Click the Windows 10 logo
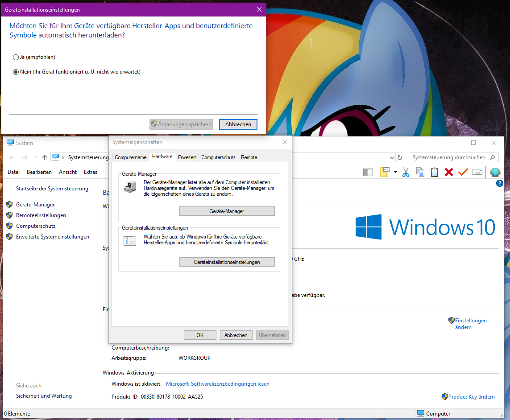The height and width of the screenshot is (420, 510). (425, 227)
